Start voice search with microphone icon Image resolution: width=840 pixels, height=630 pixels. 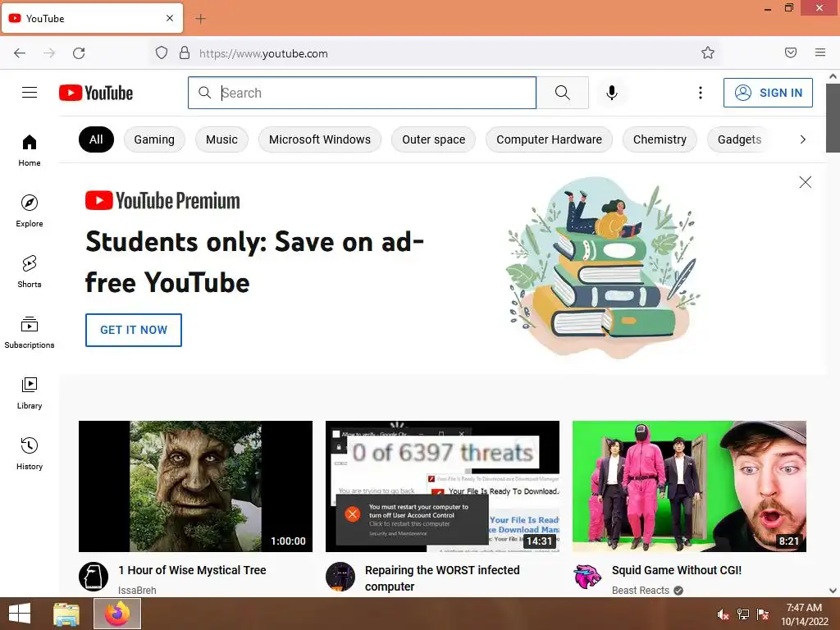click(612, 93)
